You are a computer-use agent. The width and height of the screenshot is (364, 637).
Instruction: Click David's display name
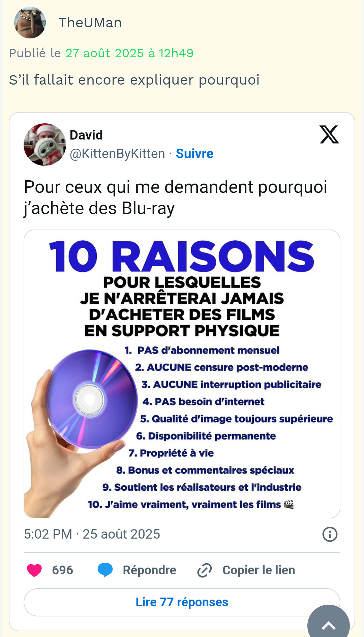pyautogui.click(x=86, y=135)
